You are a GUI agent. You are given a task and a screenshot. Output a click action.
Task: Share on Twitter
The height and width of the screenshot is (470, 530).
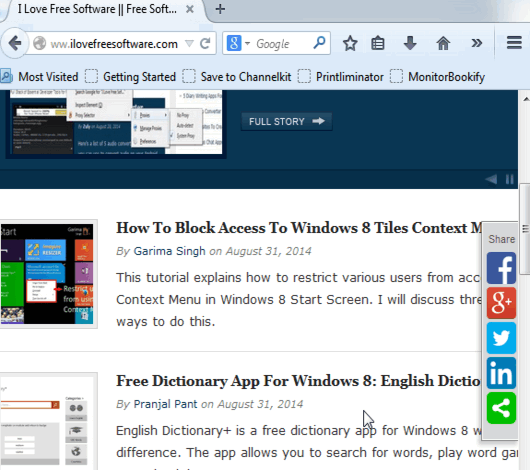tap(501, 338)
